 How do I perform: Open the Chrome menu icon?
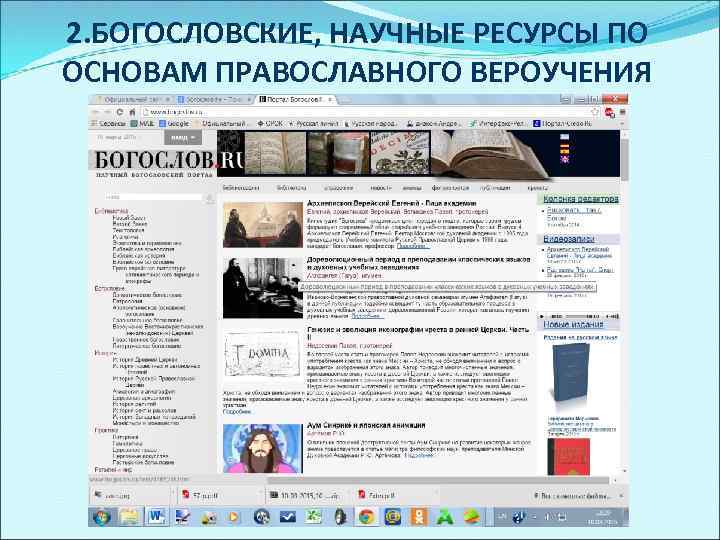coord(623,112)
